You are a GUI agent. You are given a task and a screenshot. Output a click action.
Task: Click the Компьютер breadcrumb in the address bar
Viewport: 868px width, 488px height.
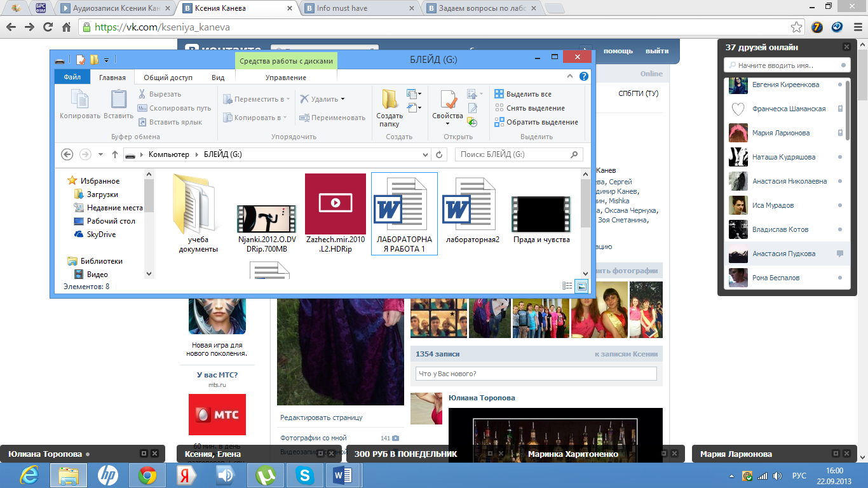169,154
